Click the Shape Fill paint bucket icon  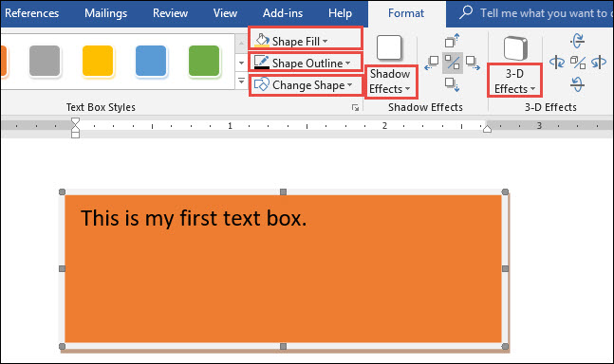[x=262, y=40]
